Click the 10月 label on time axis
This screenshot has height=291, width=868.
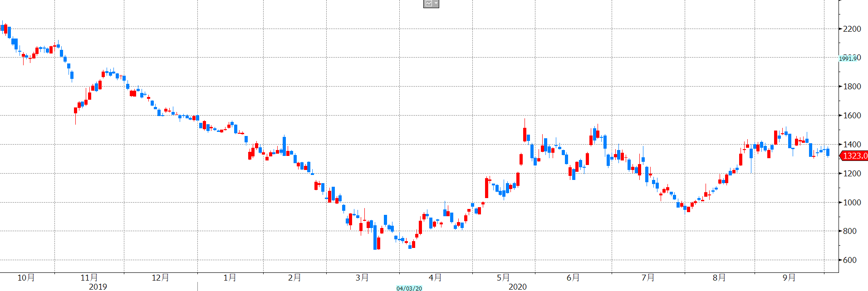click(x=26, y=277)
